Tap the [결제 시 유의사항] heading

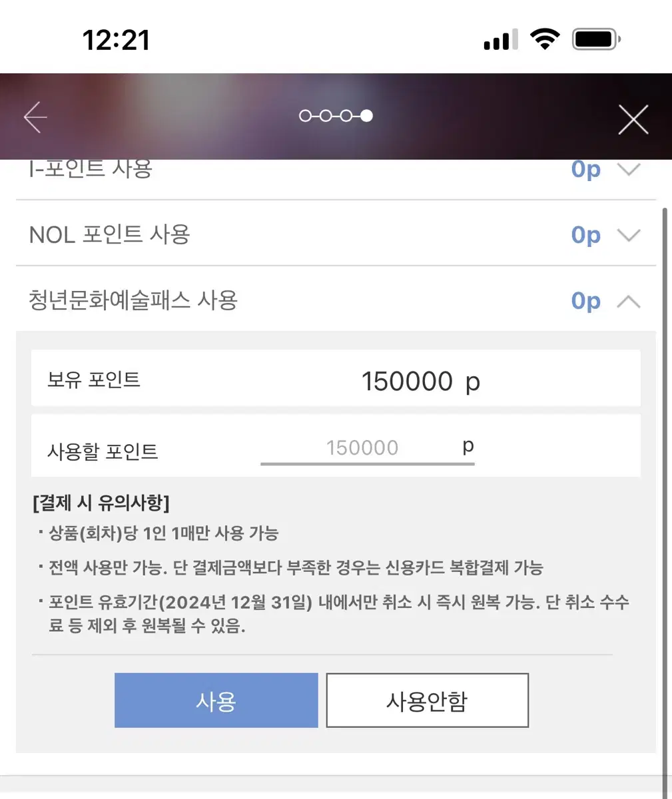101,502
